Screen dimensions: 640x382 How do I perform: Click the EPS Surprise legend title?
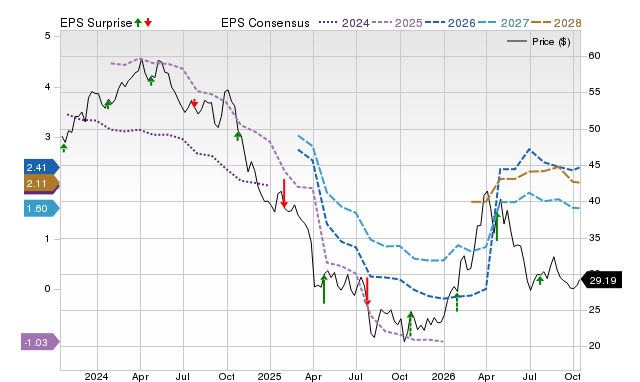click(x=96, y=23)
